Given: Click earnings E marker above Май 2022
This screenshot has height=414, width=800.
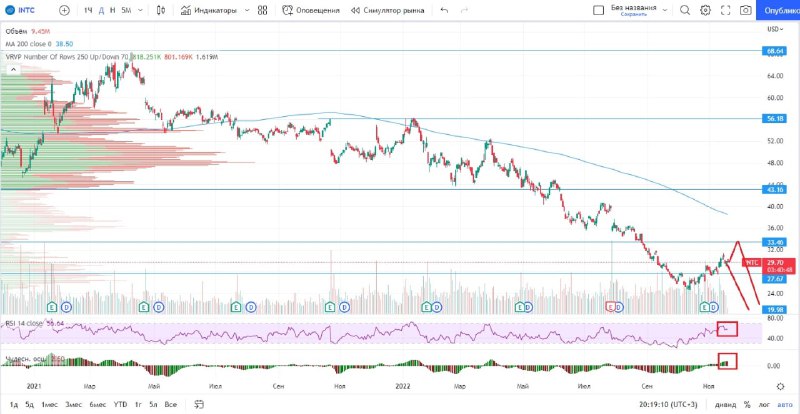Looking at the screenshot, I should pyautogui.click(x=519, y=307).
